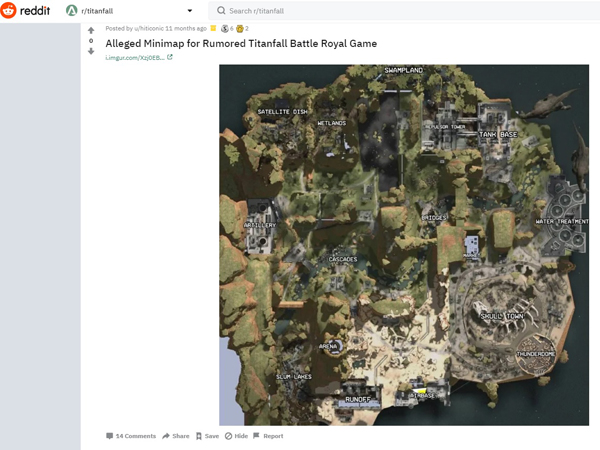Click the WETLANDS label on the map
This screenshot has height=450, width=600.
tap(332, 123)
